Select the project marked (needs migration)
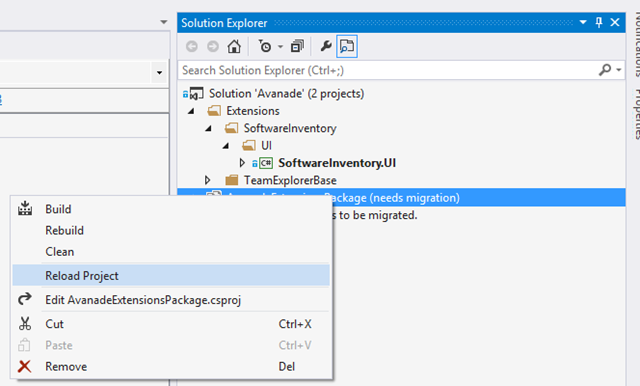The height and width of the screenshot is (386, 640). click(x=401, y=197)
